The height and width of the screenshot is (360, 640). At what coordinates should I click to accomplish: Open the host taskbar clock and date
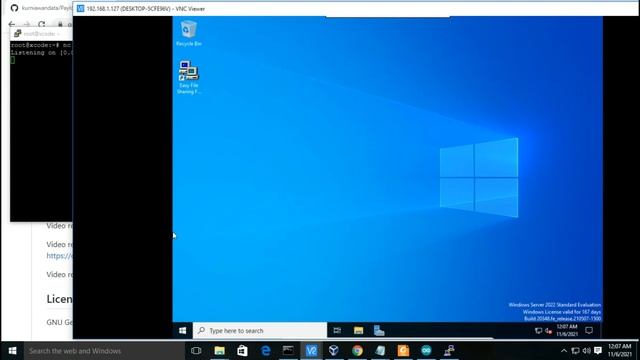[x=619, y=351]
